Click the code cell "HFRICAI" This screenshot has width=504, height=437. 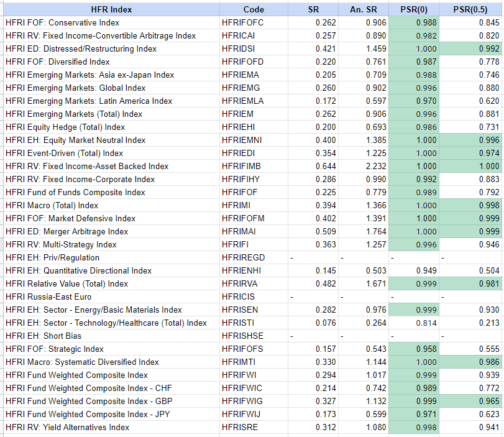254,35
